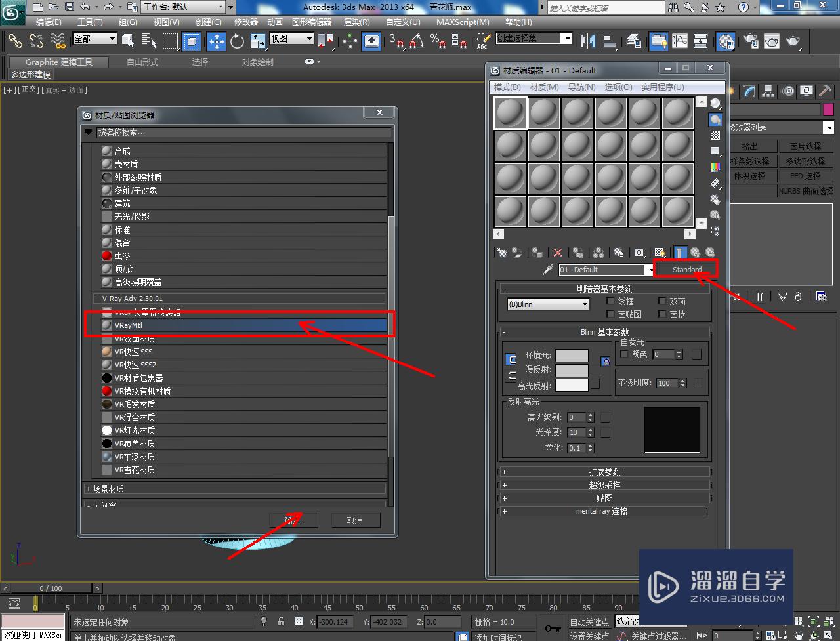Screen dimensions: 840x641
Task: Toggle checkered Background icon in material editor
Action: pyautogui.click(x=715, y=135)
